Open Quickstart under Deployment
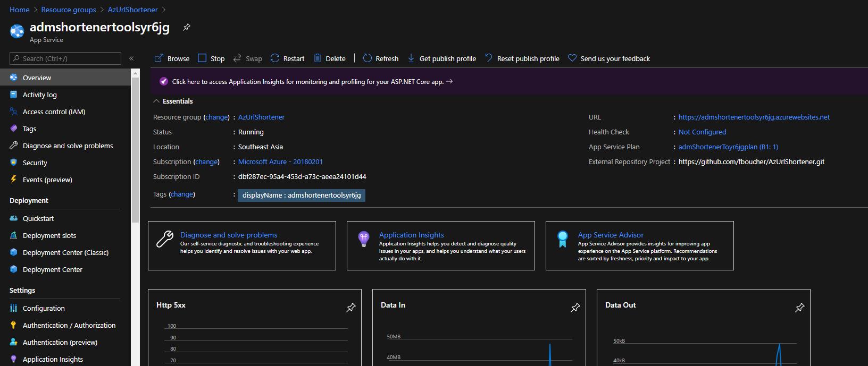 click(65, 218)
